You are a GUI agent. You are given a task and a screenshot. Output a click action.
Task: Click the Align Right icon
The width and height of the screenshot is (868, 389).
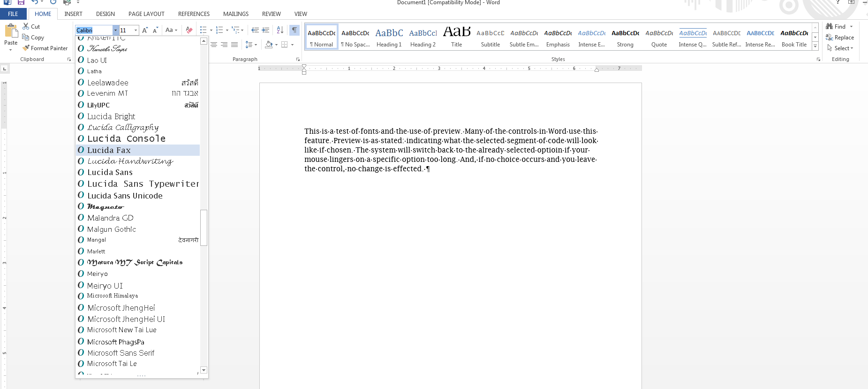(224, 45)
